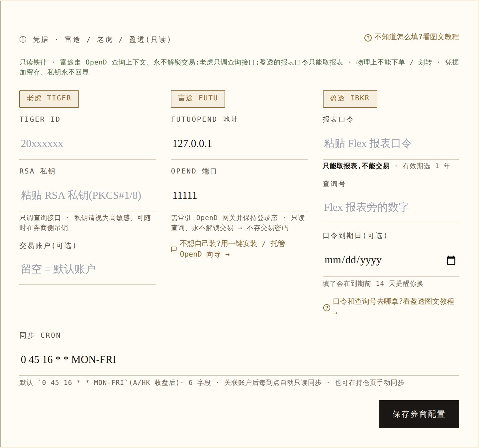
Task: Click the help icon beside 看盈透图文教程
Action: (327, 308)
